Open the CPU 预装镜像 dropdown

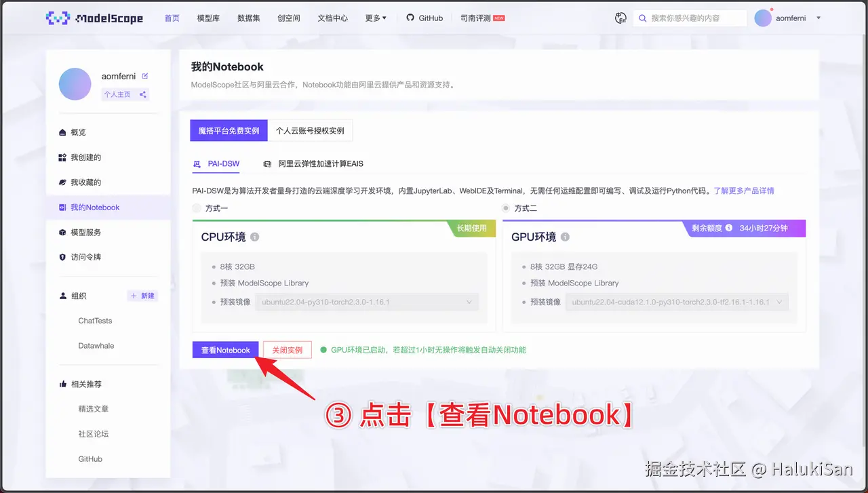[366, 302]
